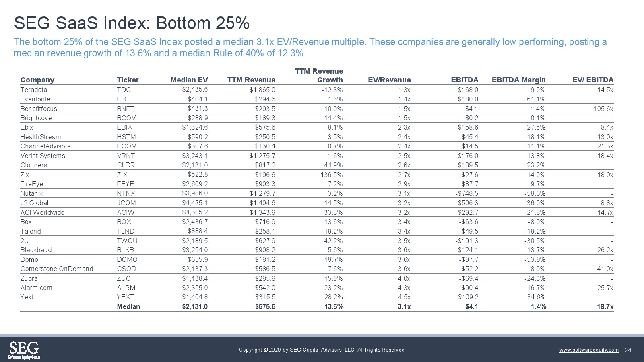Click the Company column header
Screen dimensions: 644x362
pos(37,80)
